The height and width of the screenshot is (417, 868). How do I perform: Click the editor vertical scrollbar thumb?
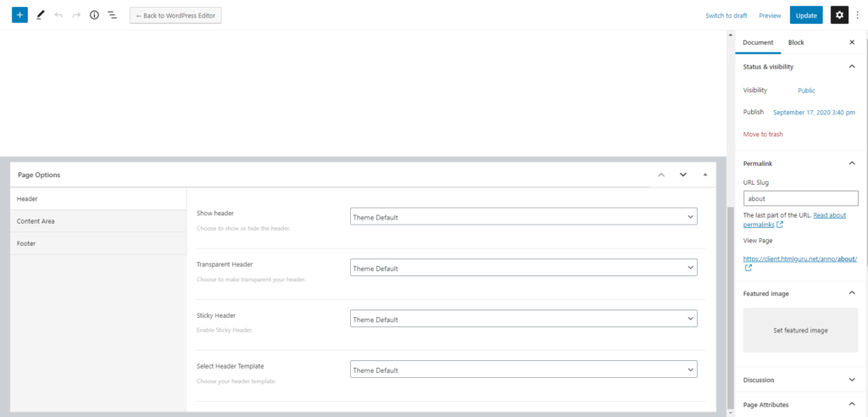[730, 308]
